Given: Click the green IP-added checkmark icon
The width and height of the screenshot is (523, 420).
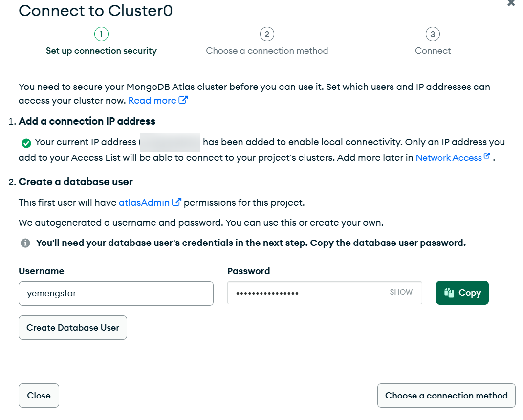Looking at the screenshot, I should [x=26, y=143].
